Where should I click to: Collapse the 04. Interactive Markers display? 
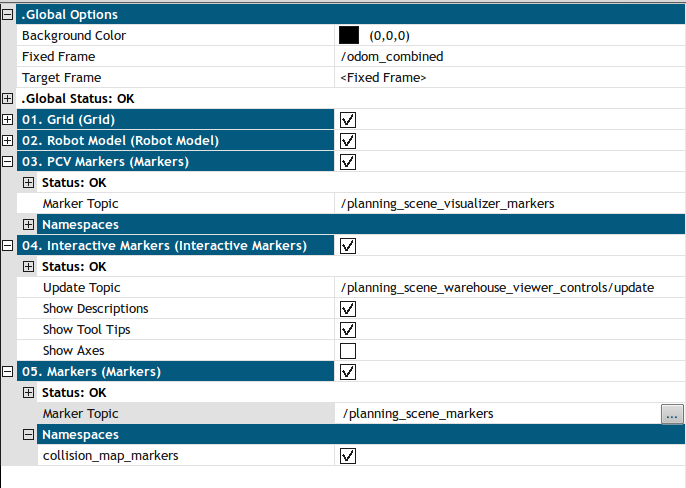coord(8,246)
